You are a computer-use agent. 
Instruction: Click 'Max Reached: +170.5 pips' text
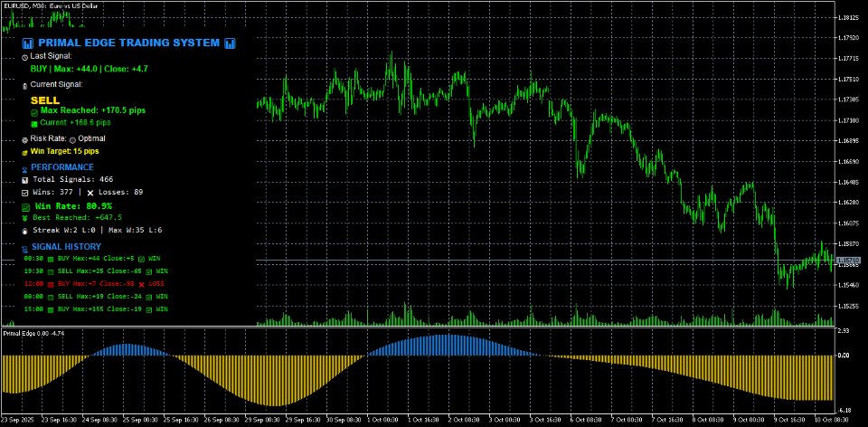point(93,110)
